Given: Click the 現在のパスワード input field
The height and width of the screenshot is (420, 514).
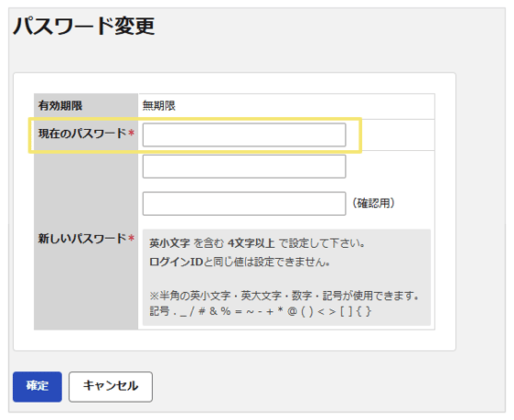Looking at the screenshot, I should point(244,135).
